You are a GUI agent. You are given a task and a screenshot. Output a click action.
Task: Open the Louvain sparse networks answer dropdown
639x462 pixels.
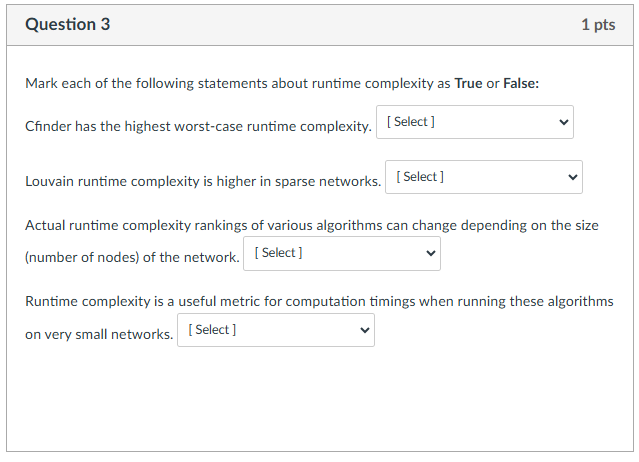tap(483, 177)
